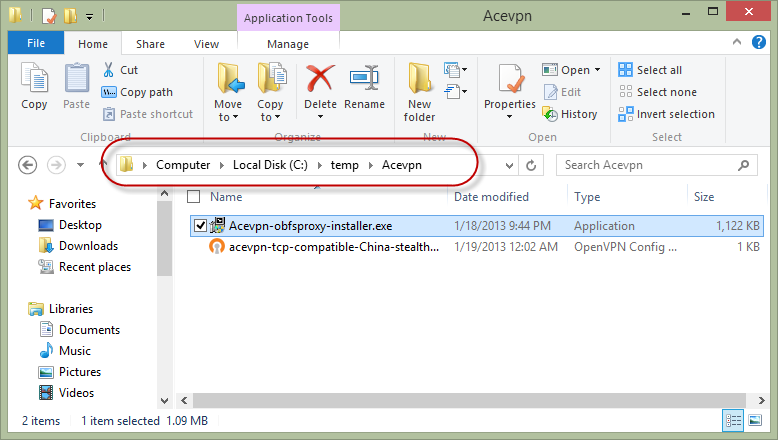Click Invert selection
The image size is (778, 440).
coord(666,114)
